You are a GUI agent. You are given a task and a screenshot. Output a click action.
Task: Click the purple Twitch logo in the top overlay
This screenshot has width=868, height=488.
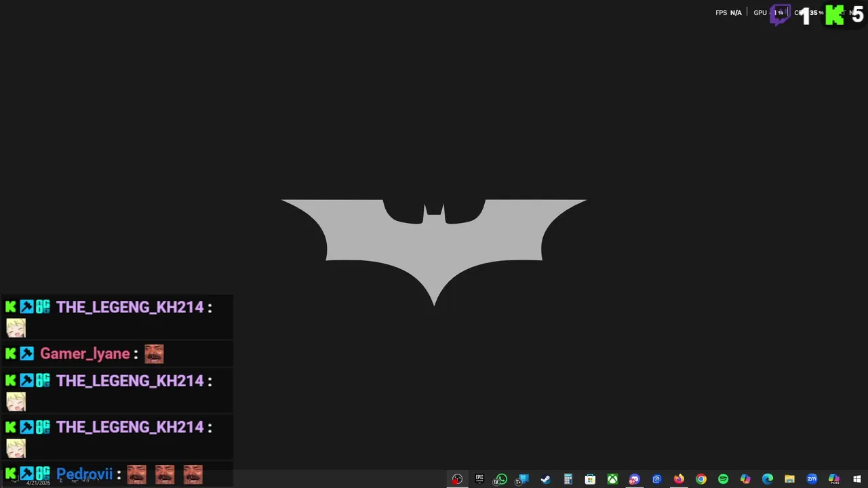(781, 14)
